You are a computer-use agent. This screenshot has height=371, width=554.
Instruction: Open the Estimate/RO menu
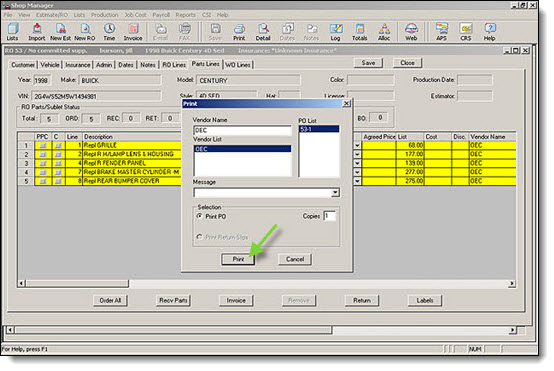click(52, 15)
